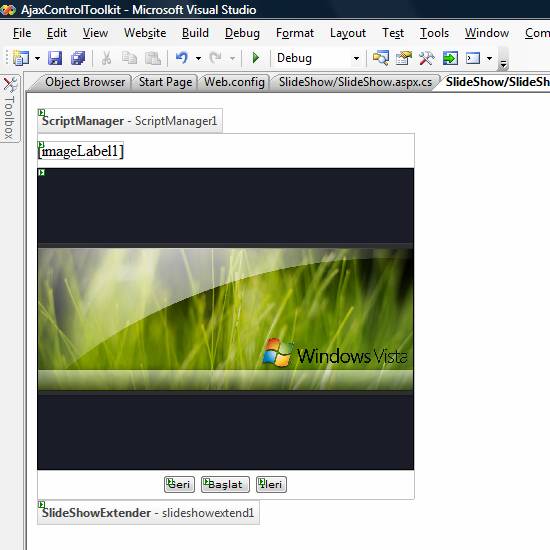Switch to the Web.config tab
550x550 pixels.
click(x=234, y=82)
